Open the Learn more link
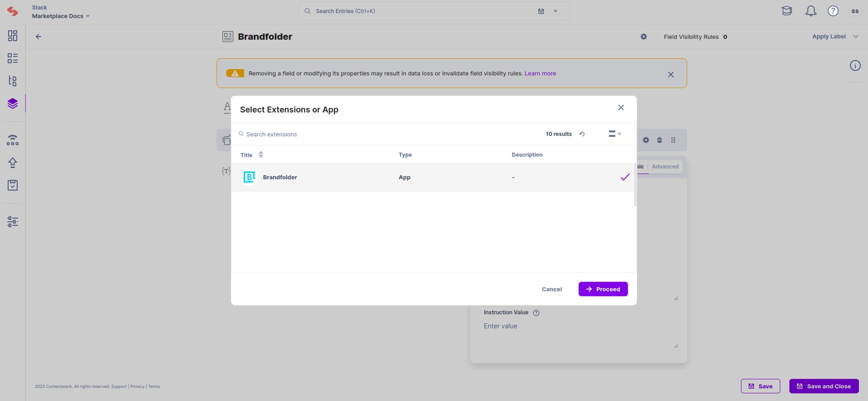Screen dimensions: 868x401 (x=540, y=73)
